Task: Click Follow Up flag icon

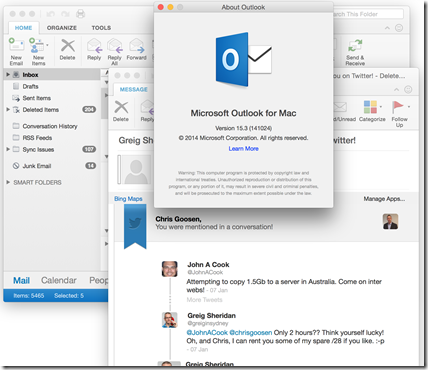Action: [398, 107]
